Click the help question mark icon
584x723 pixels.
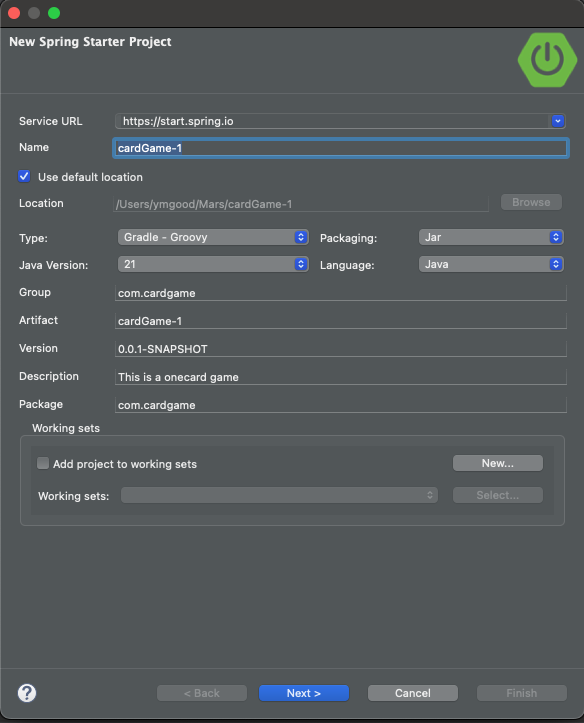point(27,693)
